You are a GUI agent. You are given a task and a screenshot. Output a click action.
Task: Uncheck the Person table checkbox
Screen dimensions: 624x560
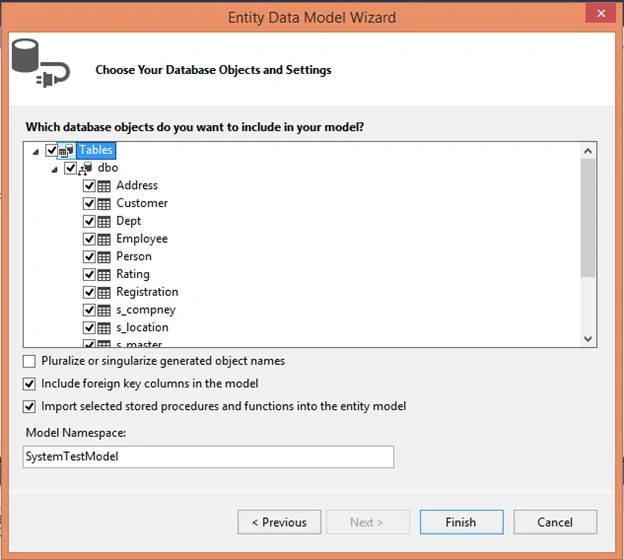tap(89, 257)
